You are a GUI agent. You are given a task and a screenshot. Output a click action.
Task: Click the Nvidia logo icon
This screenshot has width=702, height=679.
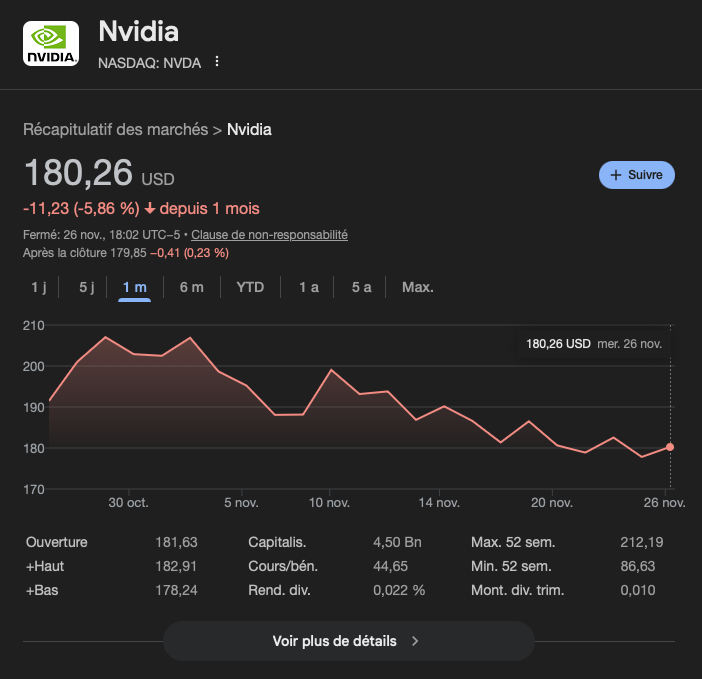coord(51,43)
